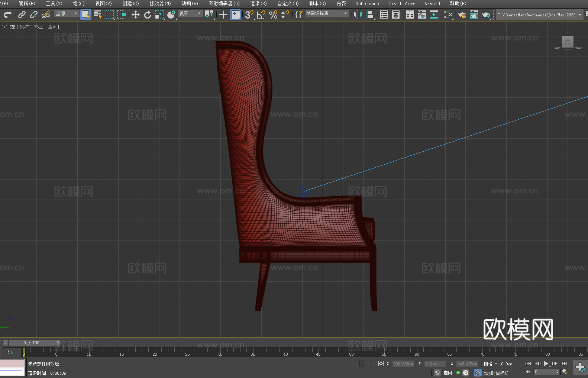Image resolution: width=588 pixels, height=378 pixels.
Task: Open the 修改器(M) menu
Action: point(160,3)
